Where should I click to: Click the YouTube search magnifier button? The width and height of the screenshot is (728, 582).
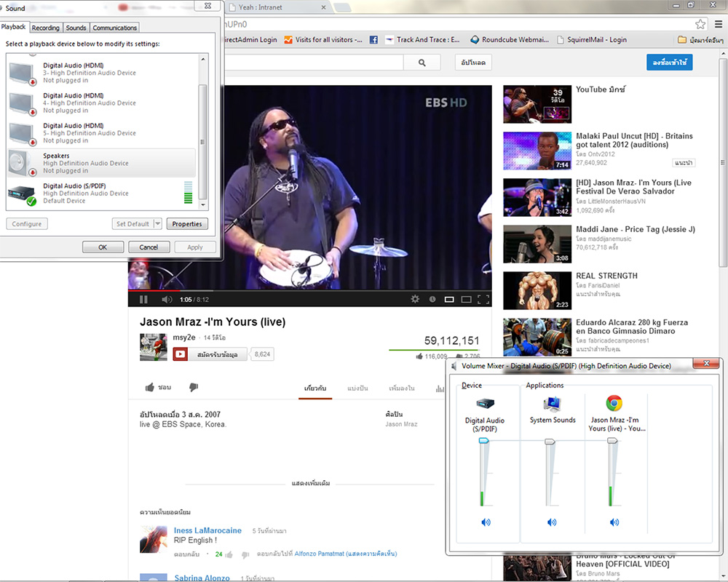423,63
